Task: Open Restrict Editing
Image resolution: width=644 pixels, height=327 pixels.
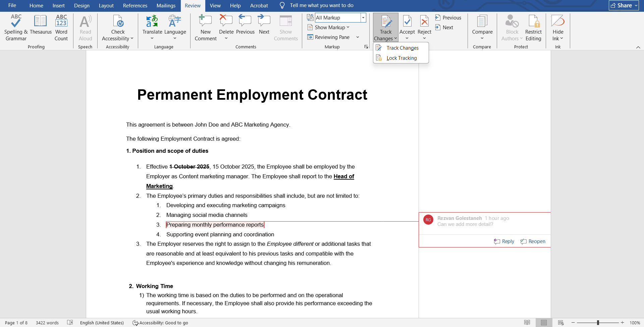Action: (533, 28)
